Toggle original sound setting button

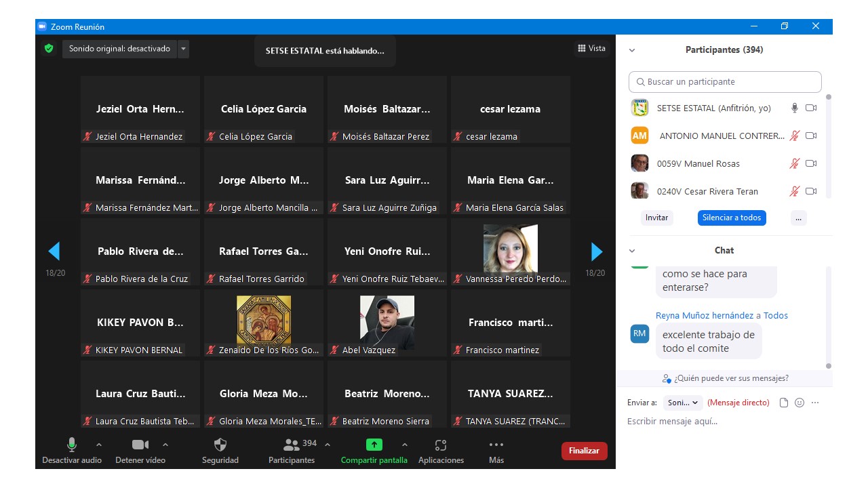[119, 49]
